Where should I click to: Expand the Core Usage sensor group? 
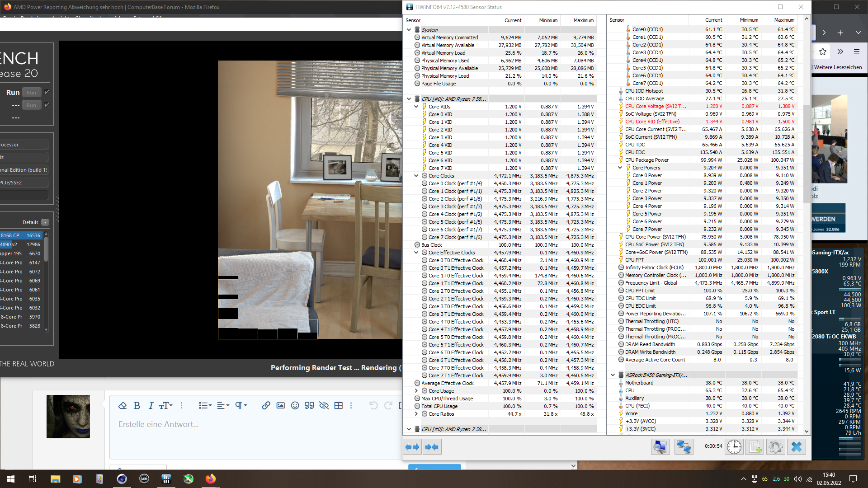coord(416,391)
